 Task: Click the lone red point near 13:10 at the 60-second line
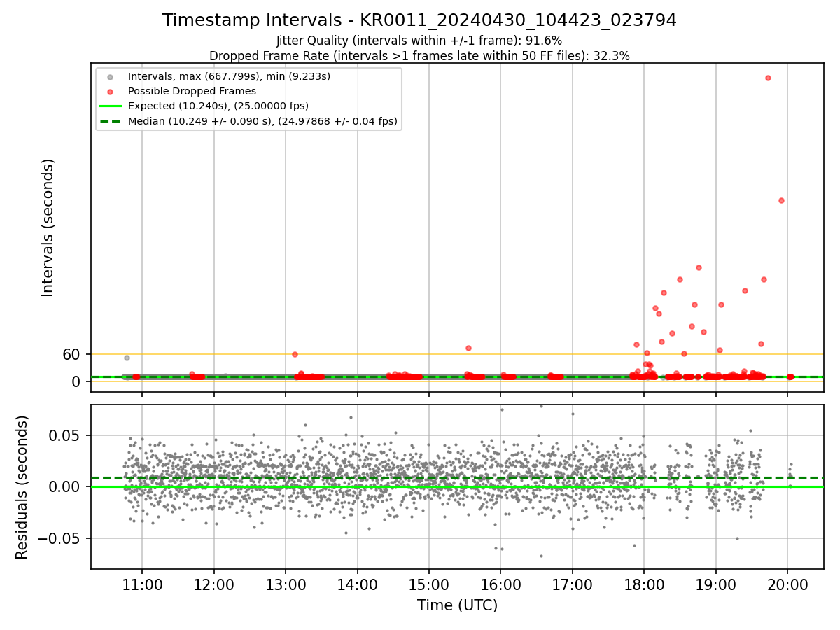[295, 354]
